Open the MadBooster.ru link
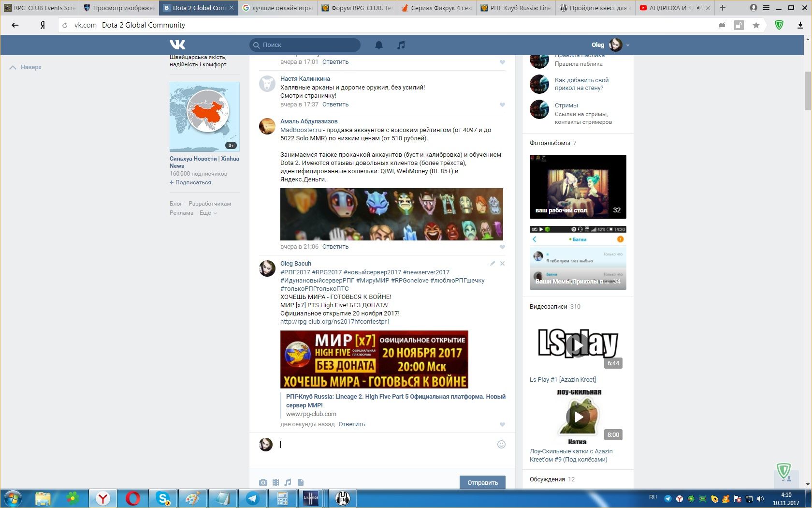 point(301,130)
